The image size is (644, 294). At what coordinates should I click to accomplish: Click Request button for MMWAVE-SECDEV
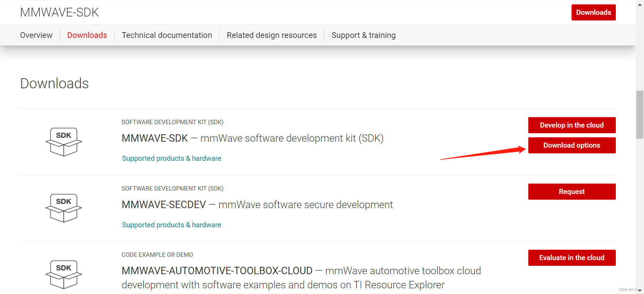click(x=572, y=192)
